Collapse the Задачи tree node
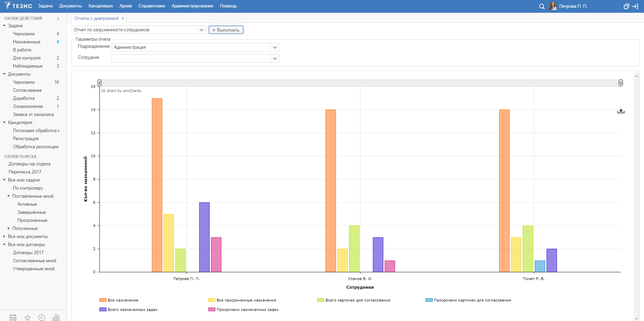This screenshot has width=644, height=321. click(x=4, y=26)
